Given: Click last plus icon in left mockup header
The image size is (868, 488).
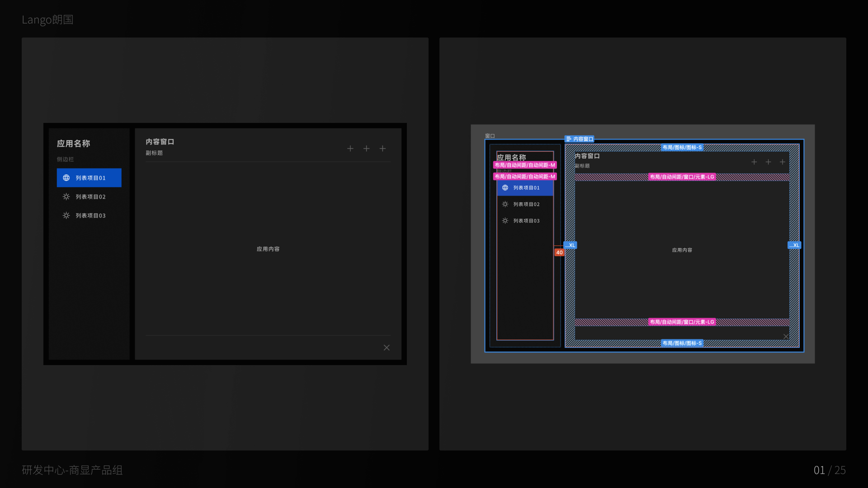Looking at the screenshot, I should [382, 149].
